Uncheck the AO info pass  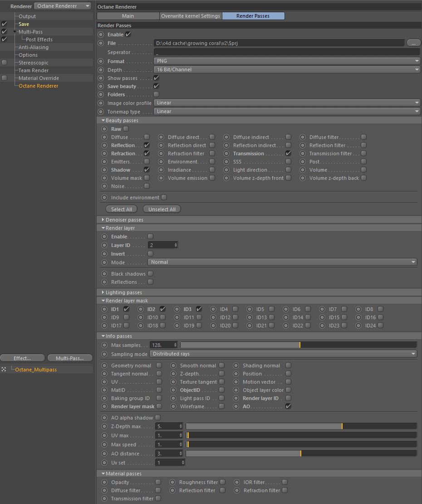tap(289, 406)
